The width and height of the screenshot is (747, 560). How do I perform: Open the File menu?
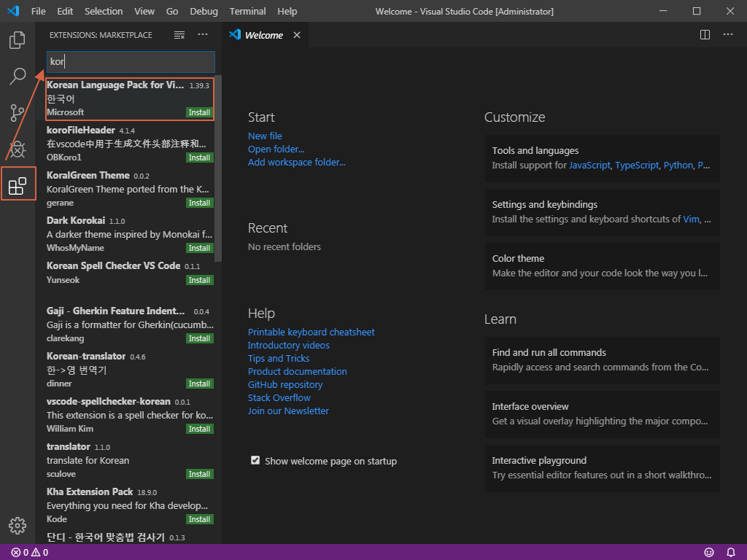point(38,11)
